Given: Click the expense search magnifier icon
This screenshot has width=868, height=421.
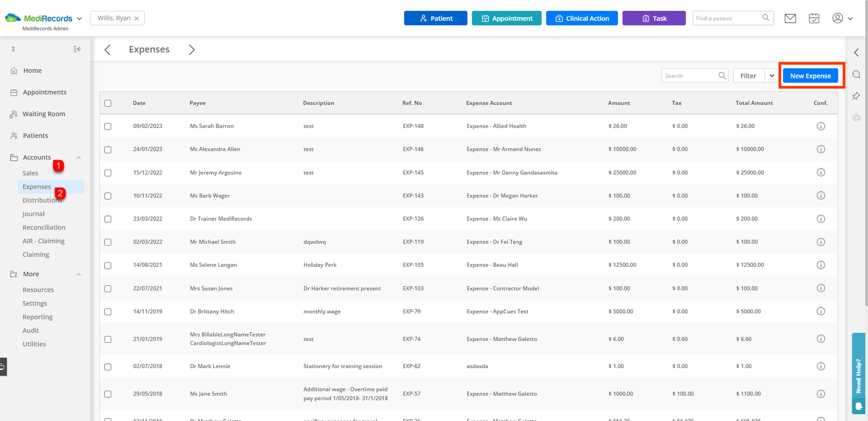Looking at the screenshot, I should (x=722, y=76).
